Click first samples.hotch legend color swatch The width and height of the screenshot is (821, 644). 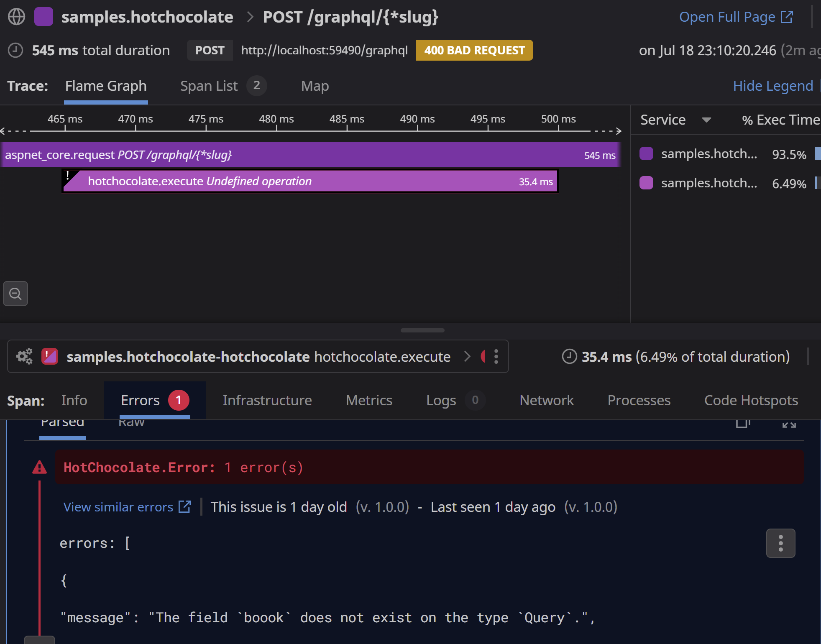pyautogui.click(x=646, y=154)
